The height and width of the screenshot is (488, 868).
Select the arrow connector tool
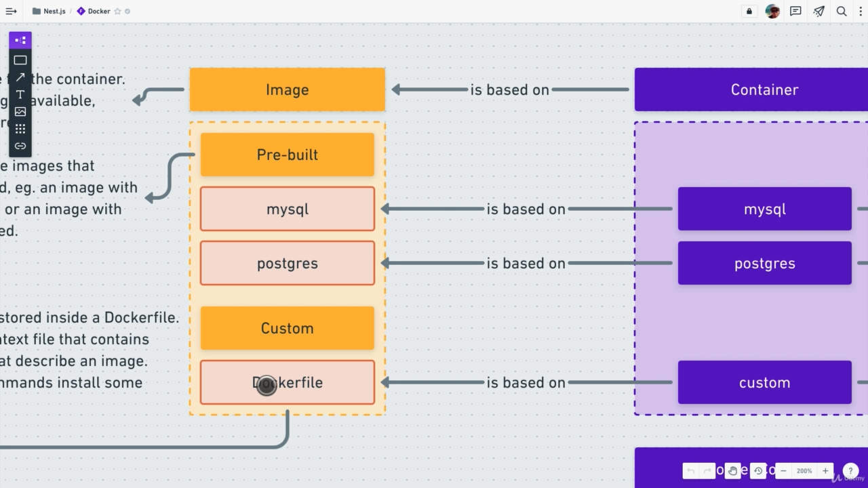point(20,77)
